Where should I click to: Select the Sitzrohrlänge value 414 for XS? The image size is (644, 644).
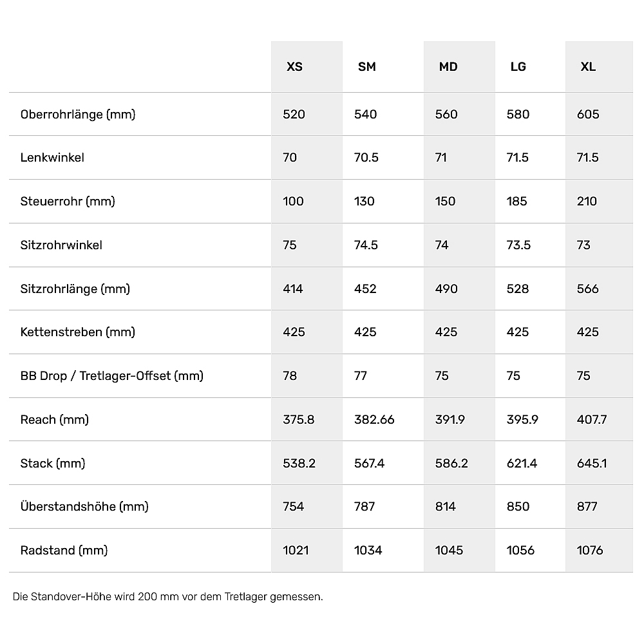293,289
